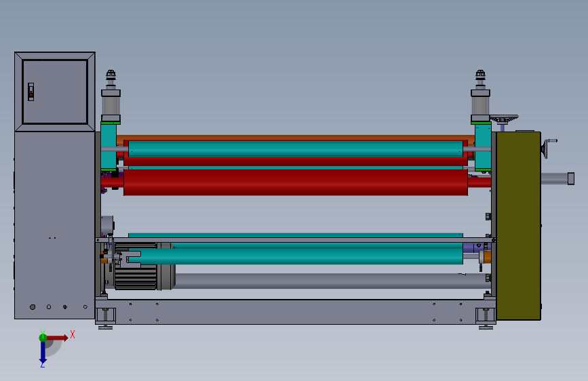The width and height of the screenshot is (588, 381).
Task: Select the upper teal roller
Action: (296, 149)
